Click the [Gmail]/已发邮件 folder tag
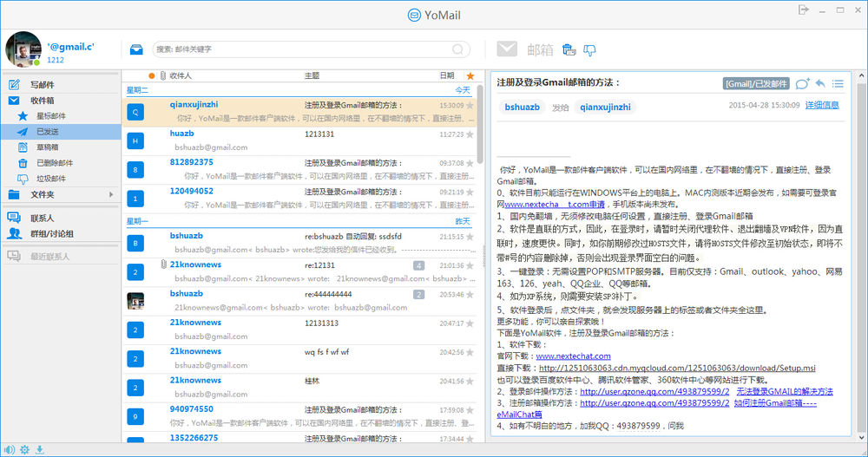The image size is (868, 457). pyautogui.click(x=756, y=83)
